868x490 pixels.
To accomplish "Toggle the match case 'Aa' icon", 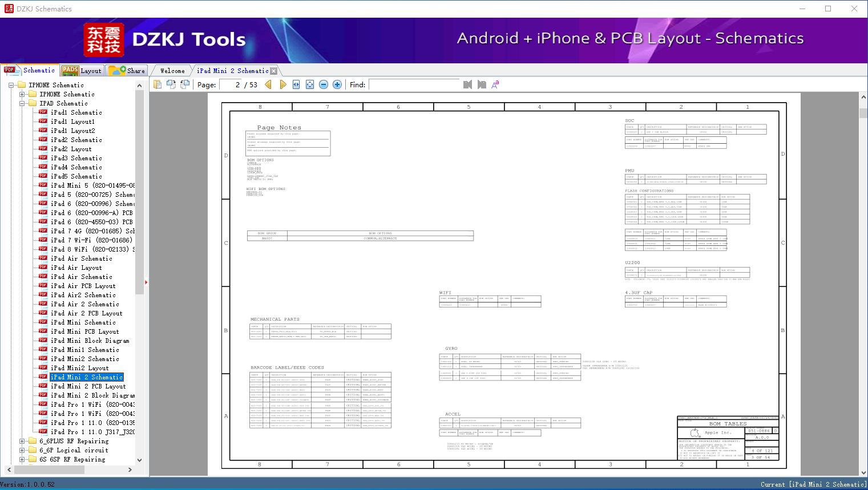I will pyautogui.click(x=495, y=84).
